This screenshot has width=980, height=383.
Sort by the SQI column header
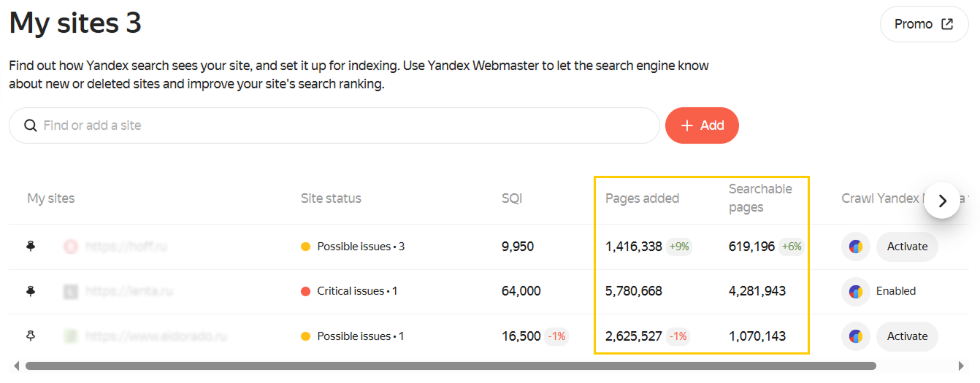tap(512, 198)
